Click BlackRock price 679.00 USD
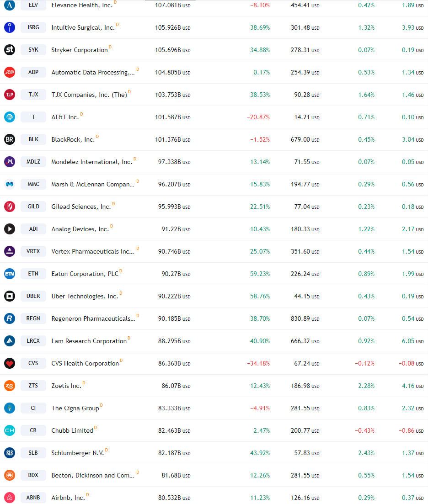The height and width of the screenshot is (504, 428). pyautogui.click(x=305, y=139)
